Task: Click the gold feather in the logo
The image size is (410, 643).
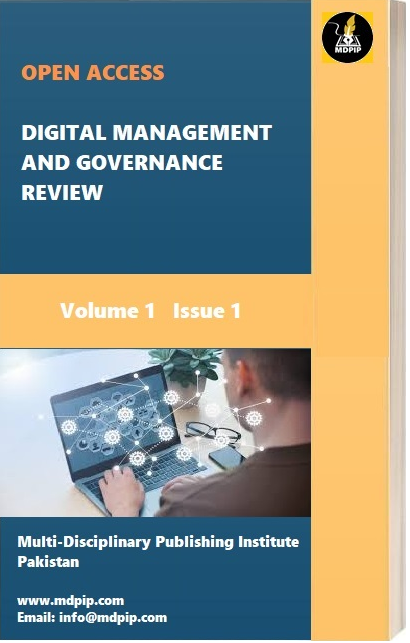Action: point(349,25)
